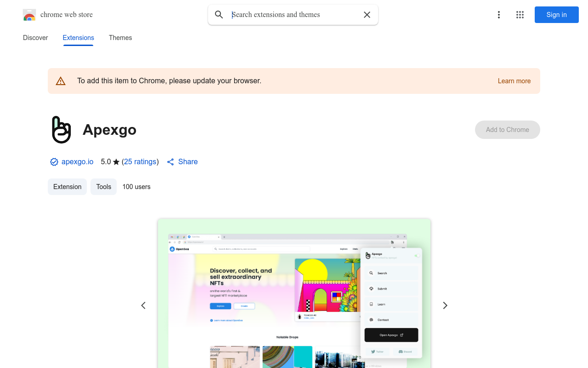588x368 pixels.
Task: Click the warning triangle icon in the banner
Action: pos(61,81)
